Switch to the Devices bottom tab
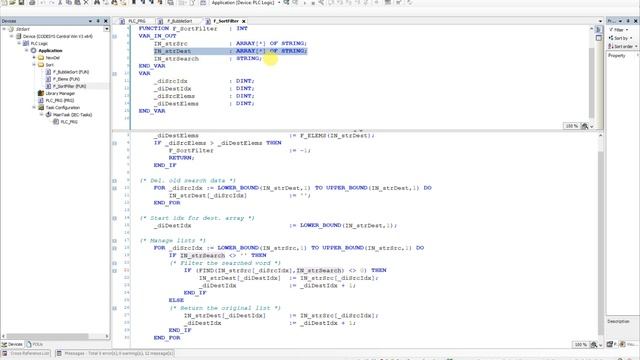 click(12, 344)
